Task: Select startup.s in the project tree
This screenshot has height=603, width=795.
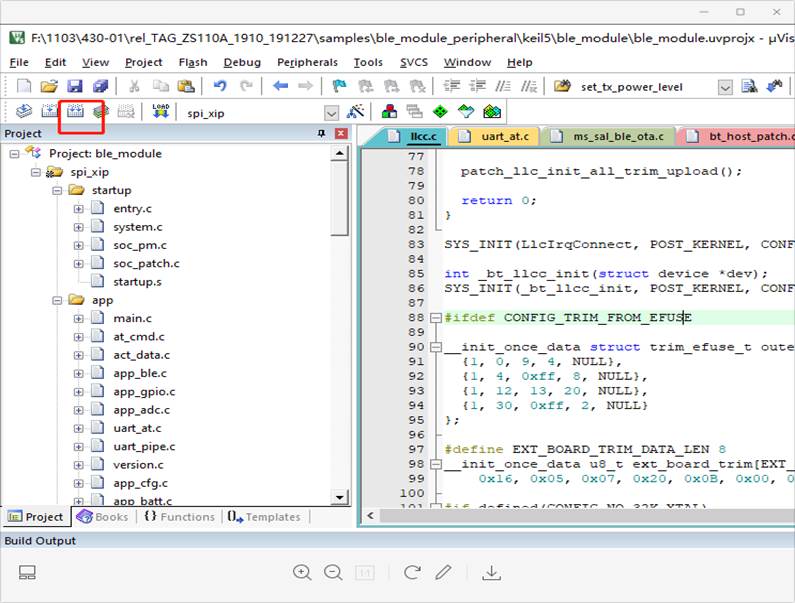Action: click(x=137, y=282)
